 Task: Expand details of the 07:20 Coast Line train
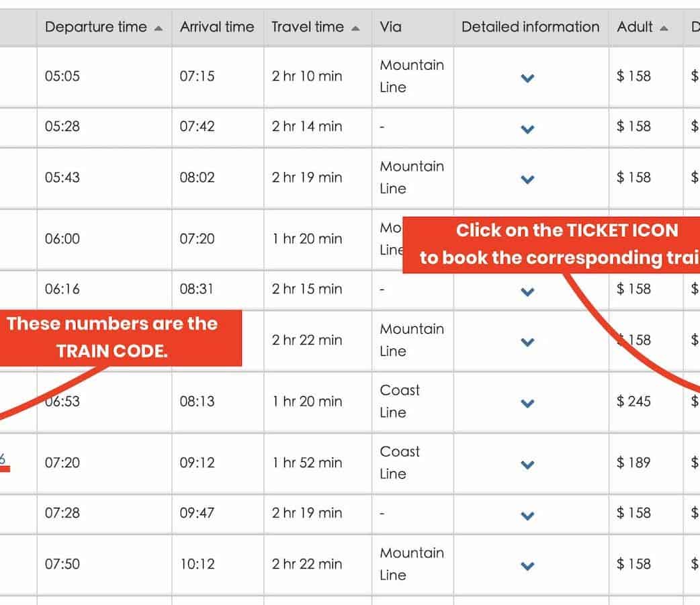528,464
